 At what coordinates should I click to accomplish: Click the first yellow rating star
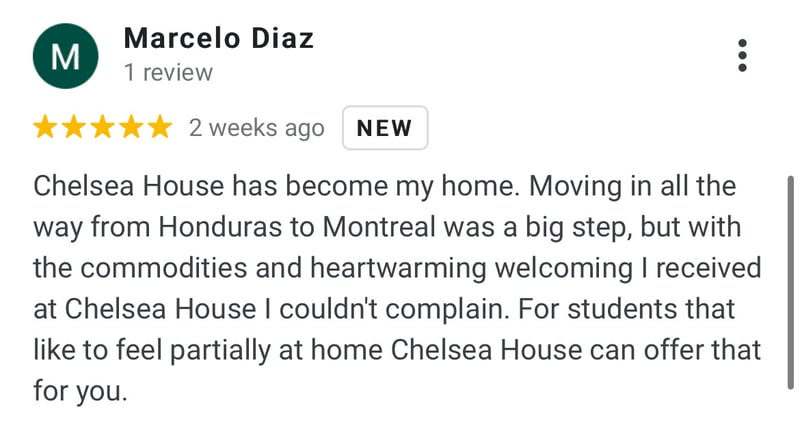45,127
